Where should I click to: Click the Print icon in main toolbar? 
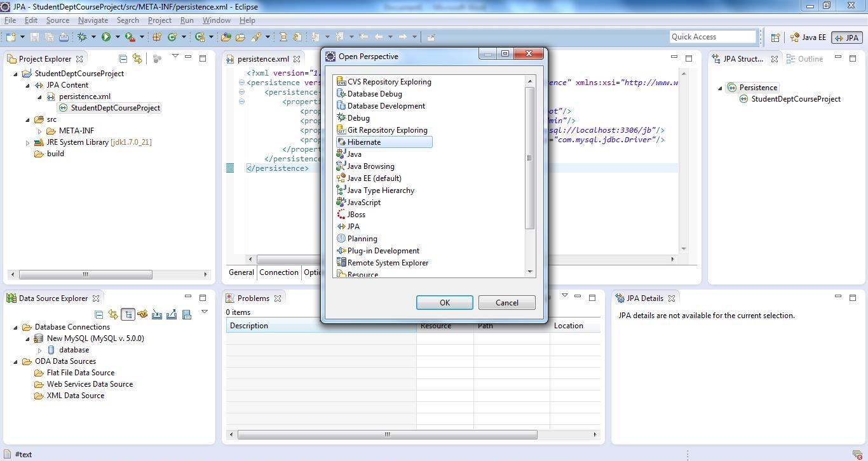point(64,37)
